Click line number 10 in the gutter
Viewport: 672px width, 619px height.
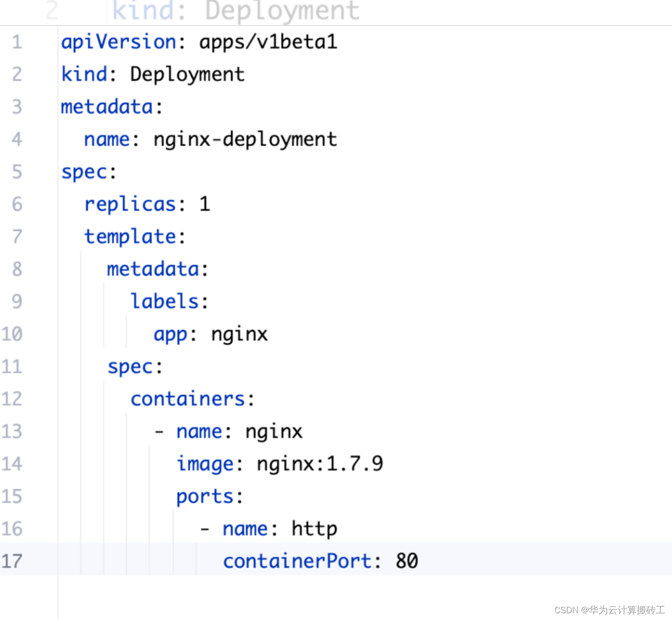[x=12, y=334]
